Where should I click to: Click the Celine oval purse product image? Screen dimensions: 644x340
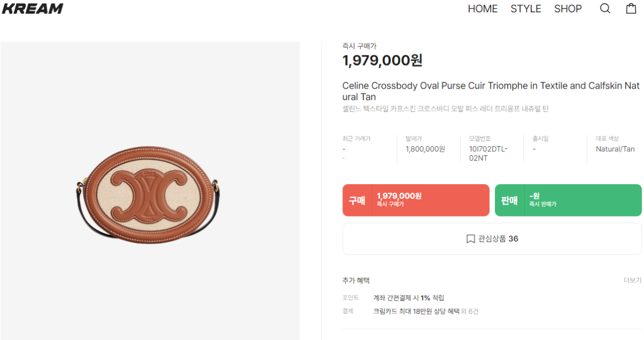150,191
